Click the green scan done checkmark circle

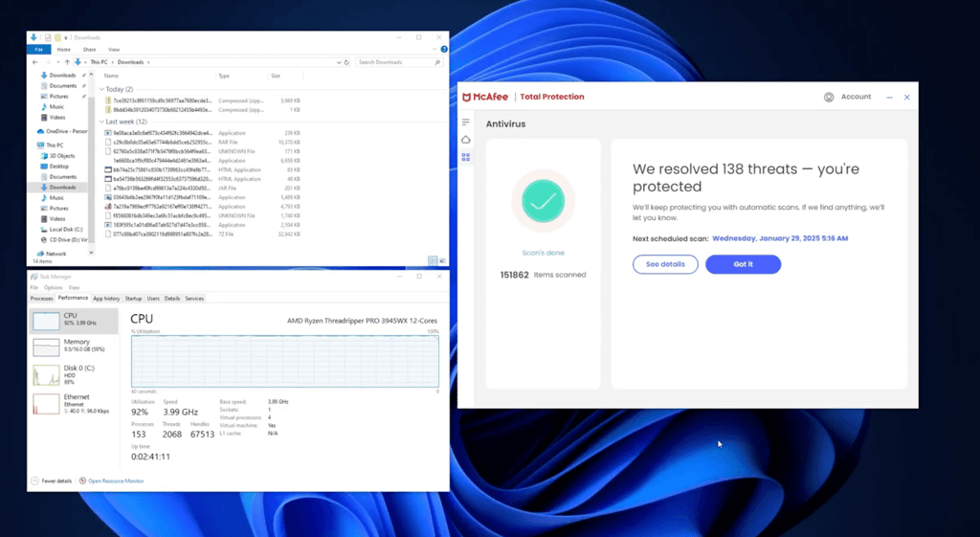(x=544, y=201)
